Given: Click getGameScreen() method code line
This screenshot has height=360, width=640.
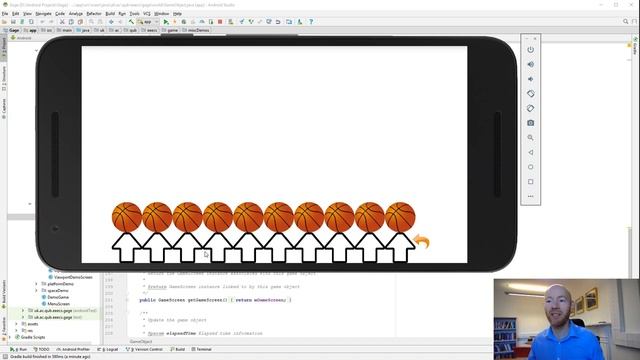Looking at the screenshot, I should [215, 300].
